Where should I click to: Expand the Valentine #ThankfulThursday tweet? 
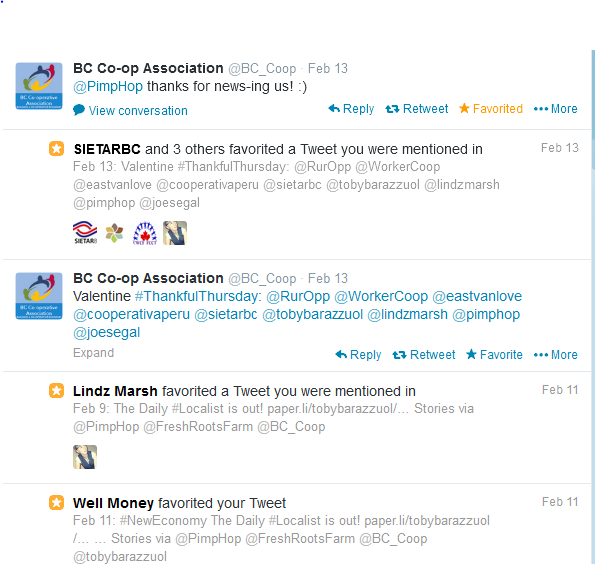tap(93, 353)
